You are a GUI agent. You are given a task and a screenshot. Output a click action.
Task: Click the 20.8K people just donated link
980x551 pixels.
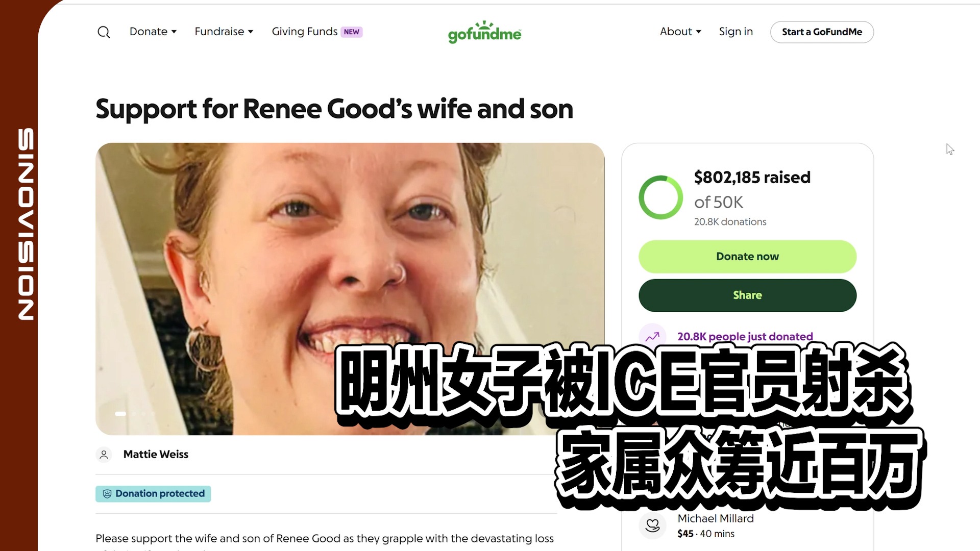(745, 337)
